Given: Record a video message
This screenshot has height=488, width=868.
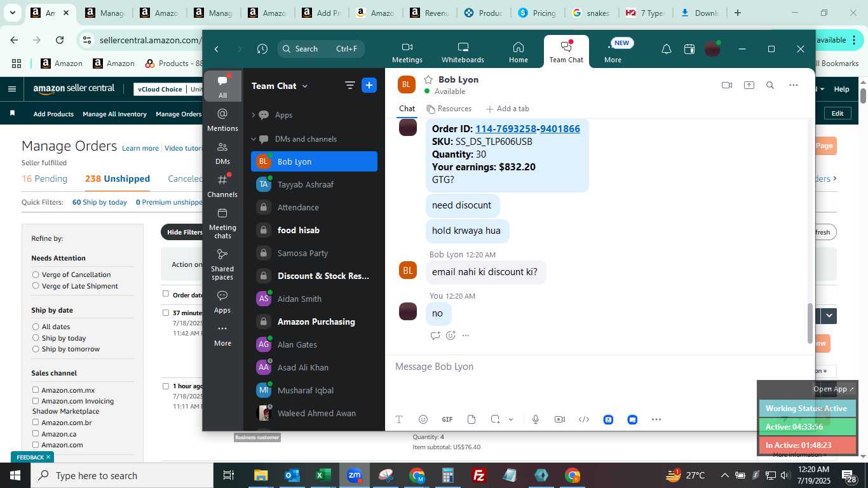Looking at the screenshot, I should click(560, 419).
